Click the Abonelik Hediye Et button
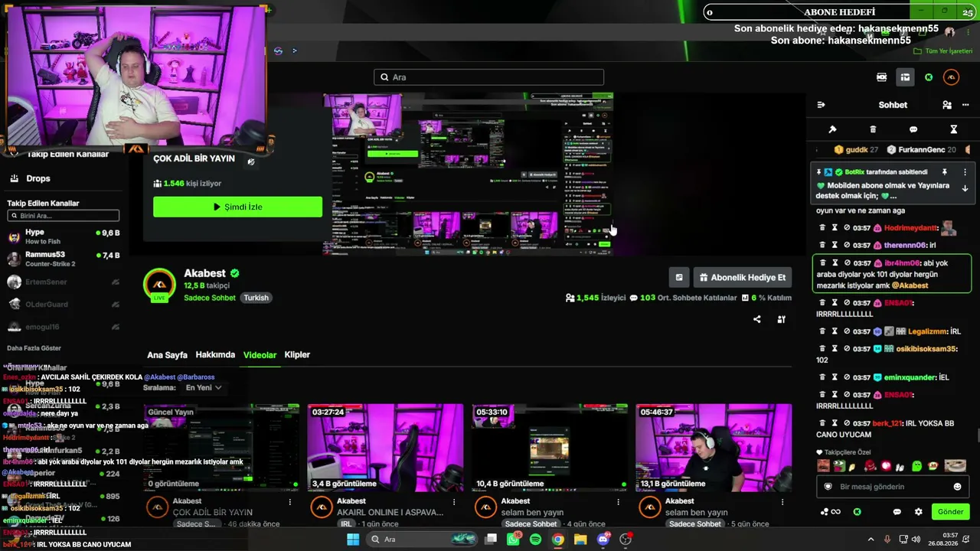This screenshot has width=980, height=551. click(x=742, y=278)
